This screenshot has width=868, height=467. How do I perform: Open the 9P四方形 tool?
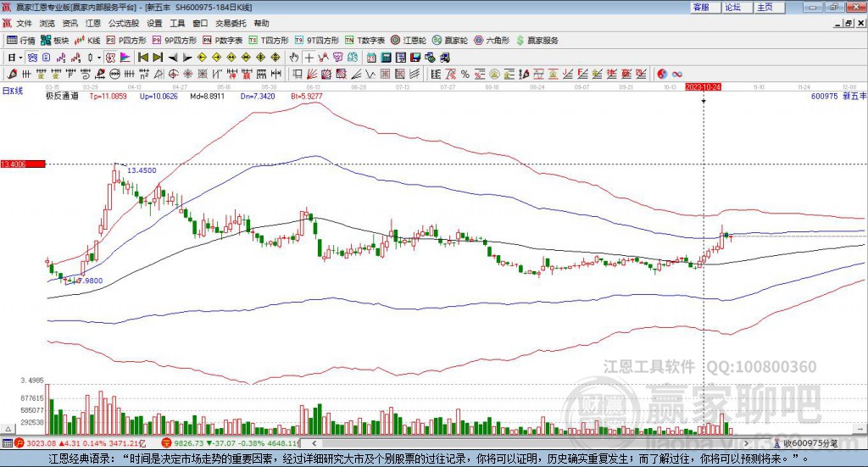point(175,41)
